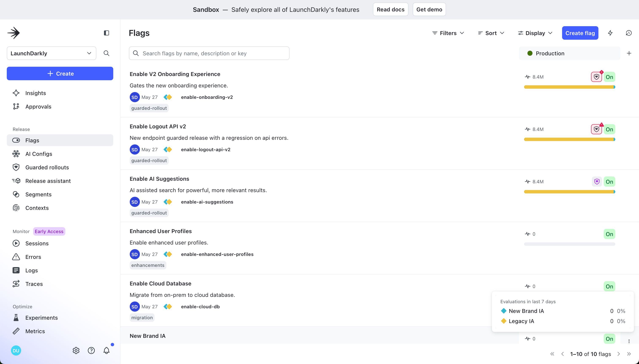Click the Get demo button
Image resolution: width=639 pixels, height=364 pixels.
tap(429, 10)
